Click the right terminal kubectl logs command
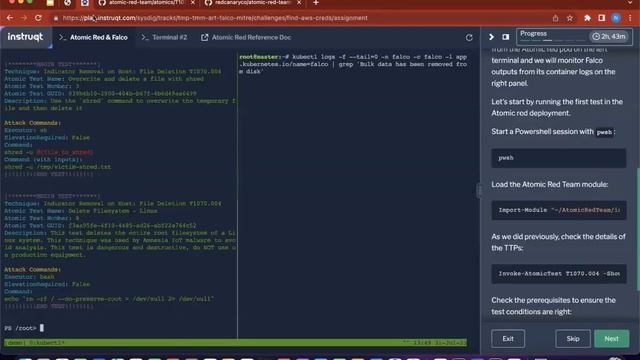Image resolution: width=640 pixels, height=360 pixels. [x=353, y=64]
